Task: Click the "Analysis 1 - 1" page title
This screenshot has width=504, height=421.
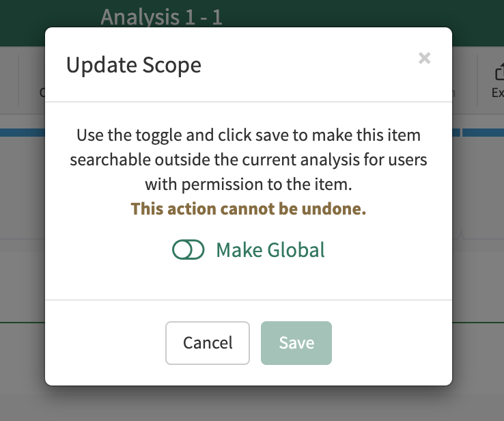Action: (x=161, y=16)
